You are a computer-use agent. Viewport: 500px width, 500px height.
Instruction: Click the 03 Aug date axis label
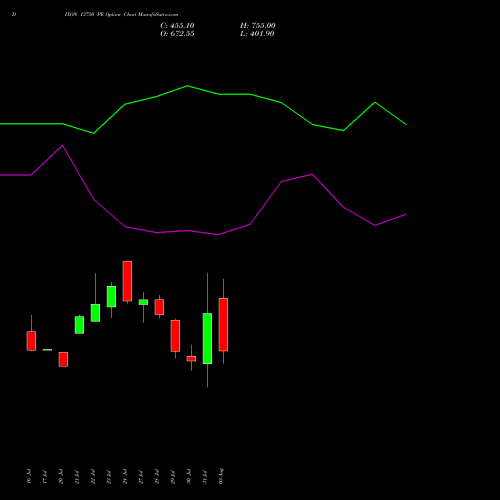click(x=221, y=476)
